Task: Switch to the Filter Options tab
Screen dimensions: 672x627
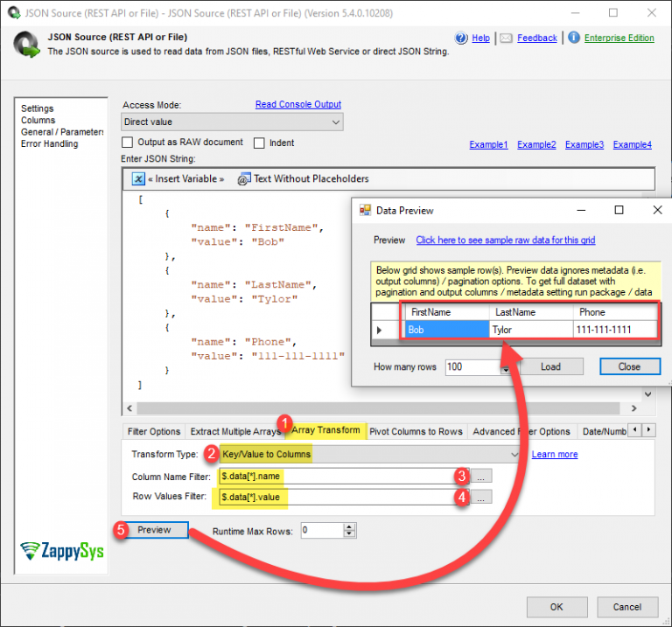Action: 154,431
